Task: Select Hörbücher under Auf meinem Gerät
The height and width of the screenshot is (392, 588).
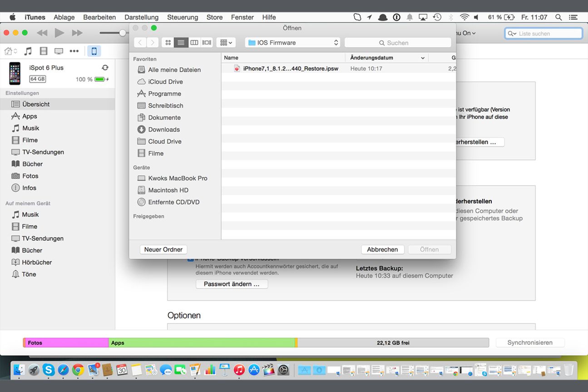Action: [x=57, y=262]
